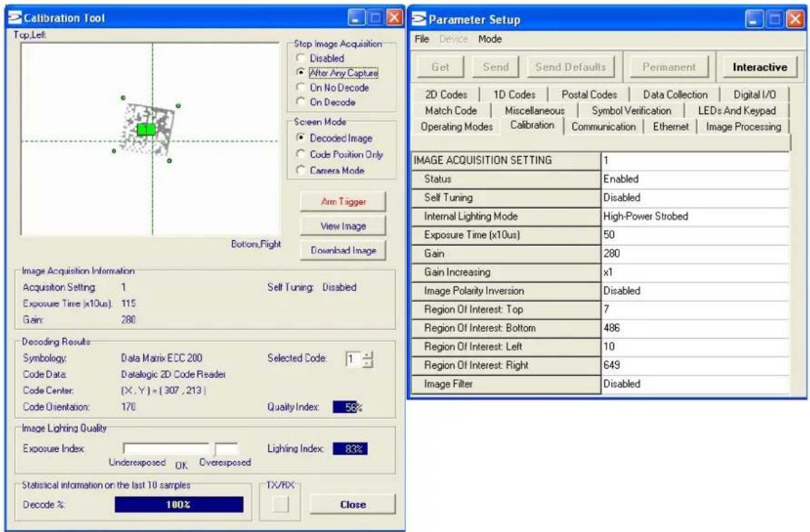This screenshot has width=810, height=532.
Task: Minimize the Parameter Setup window
Action: pyautogui.click(x=754, y=20)
